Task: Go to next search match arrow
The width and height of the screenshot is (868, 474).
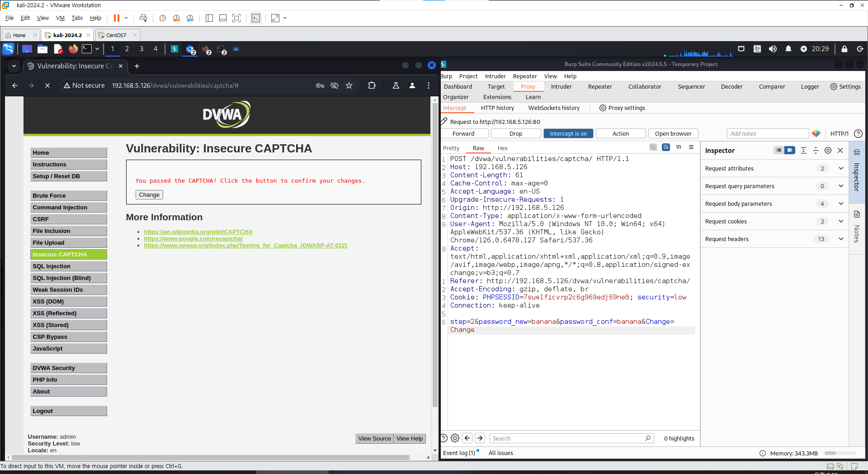Action: pos(480,438)
